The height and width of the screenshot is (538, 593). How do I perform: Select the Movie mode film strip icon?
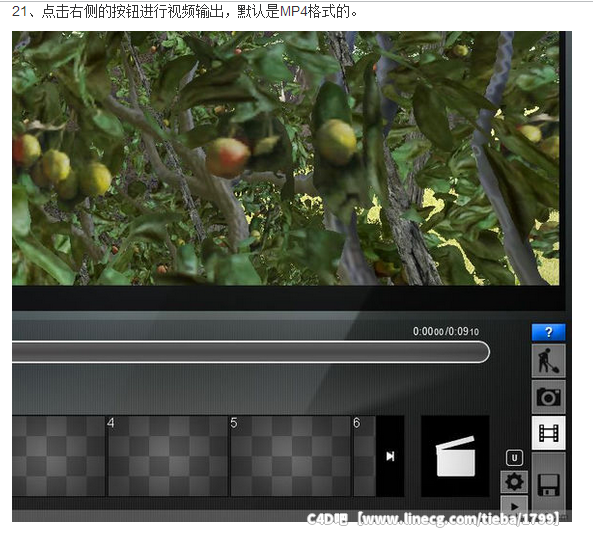tap(548, 433)
